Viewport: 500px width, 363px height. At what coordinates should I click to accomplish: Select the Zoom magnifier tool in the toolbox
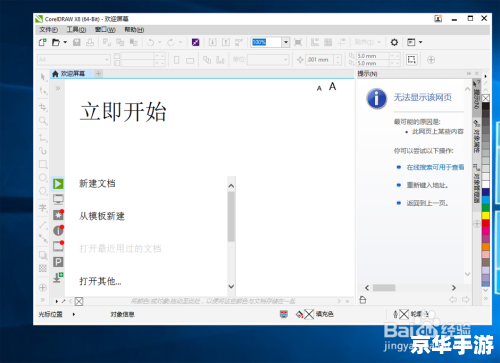click(43, 120)
